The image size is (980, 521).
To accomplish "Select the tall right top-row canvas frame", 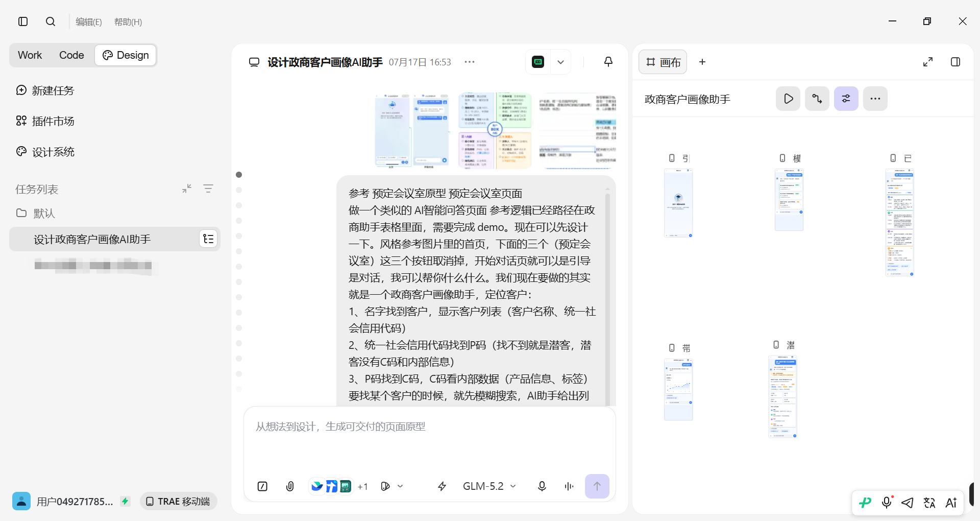I will [899, 223].
